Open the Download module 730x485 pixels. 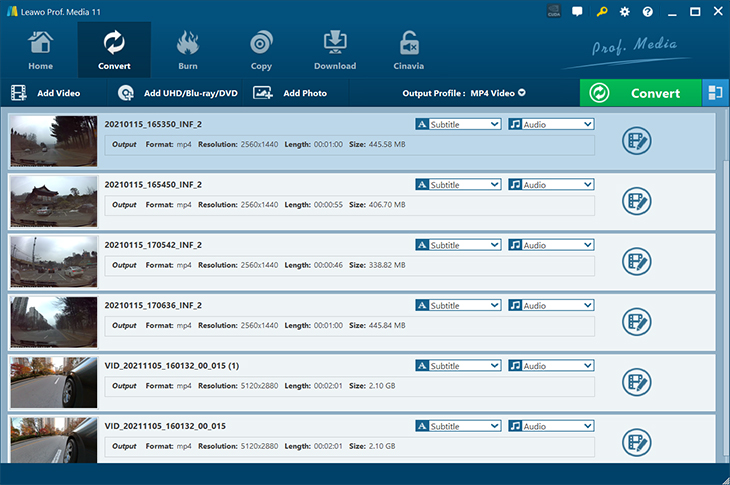tap(335, 50)
